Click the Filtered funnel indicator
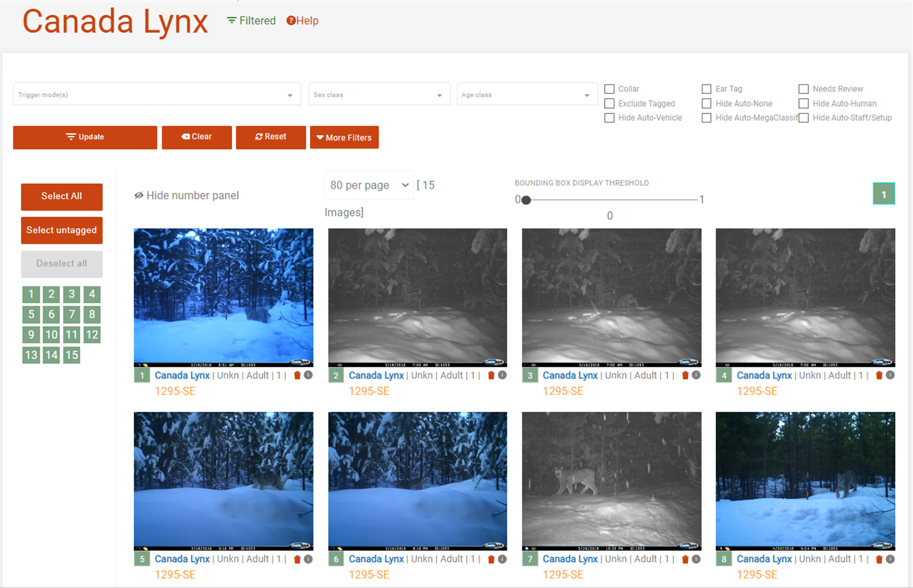The image size is (913, 588). click(x=251, y=21)
